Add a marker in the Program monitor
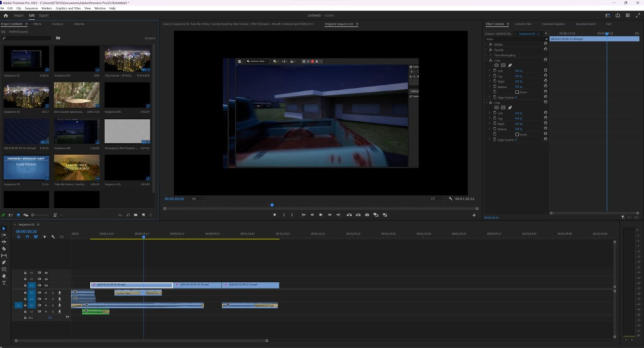 [x=275, y=215]
